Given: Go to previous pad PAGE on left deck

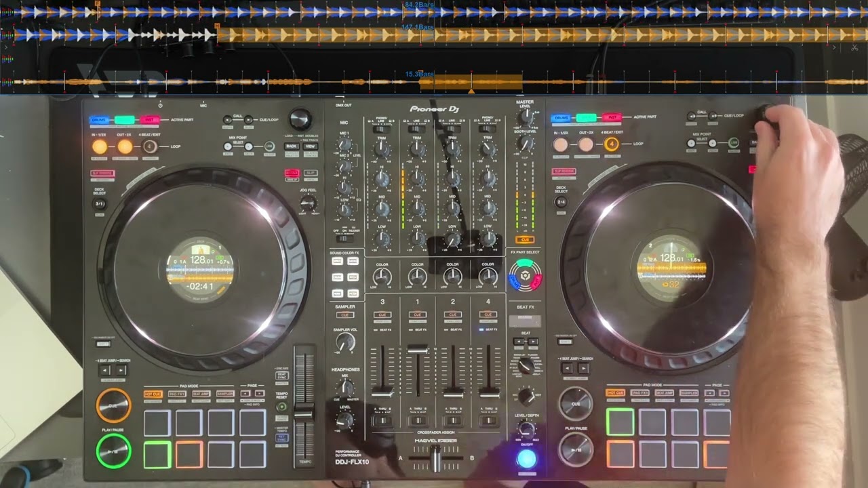Looking at the screenshot, I should pos(245,394).
